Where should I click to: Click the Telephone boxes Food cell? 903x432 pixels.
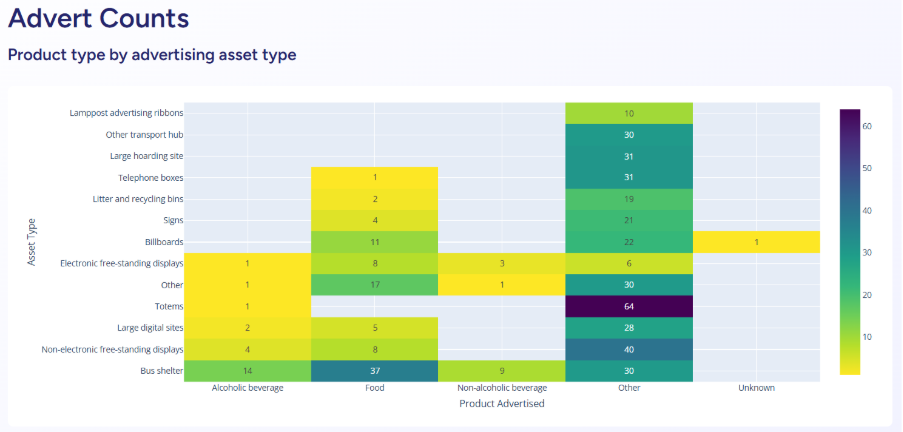click(374, 178)
